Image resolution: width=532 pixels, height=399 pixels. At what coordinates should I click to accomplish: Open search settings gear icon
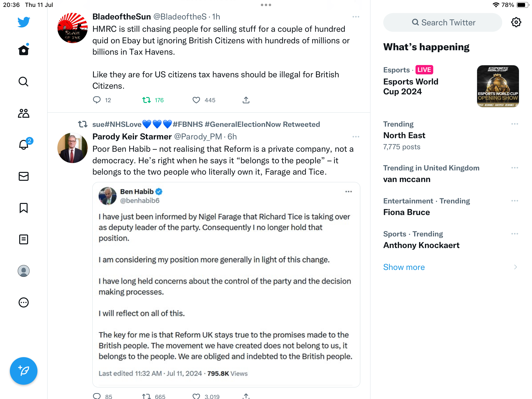click(x=516, y=22)
